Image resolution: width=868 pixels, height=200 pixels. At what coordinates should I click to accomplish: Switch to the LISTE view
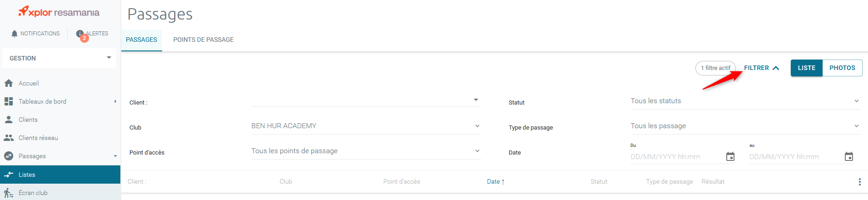[806, 68]
